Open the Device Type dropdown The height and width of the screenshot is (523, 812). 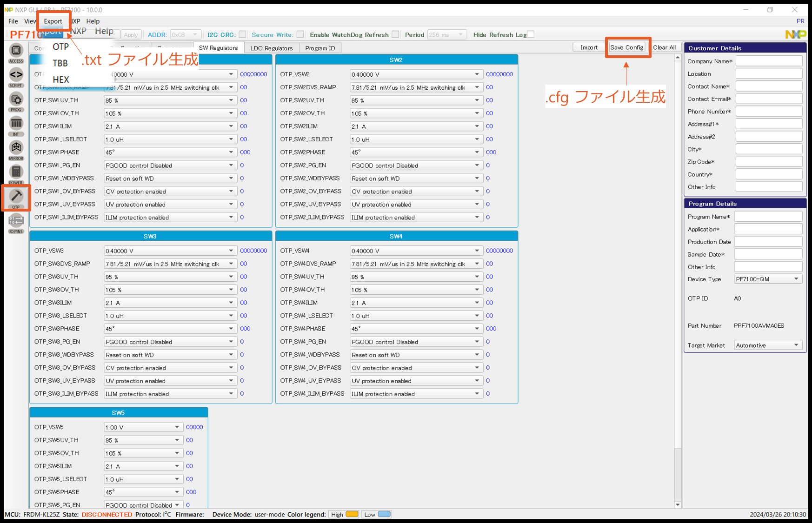tap(768, 279)
